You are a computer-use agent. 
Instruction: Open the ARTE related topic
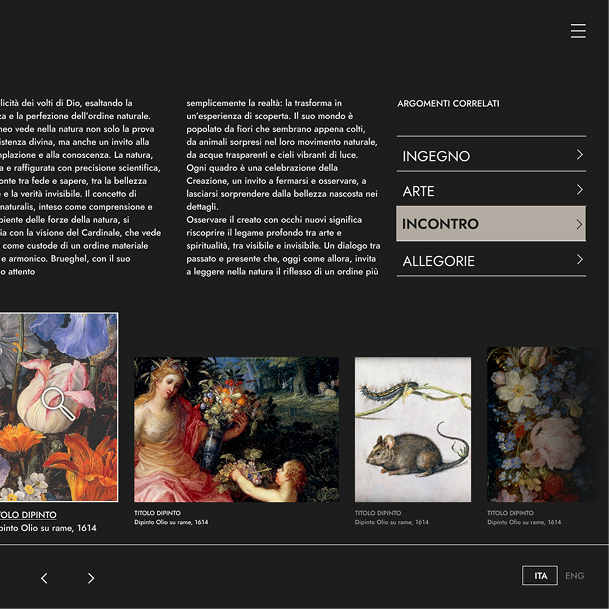click(x=491, y=190)
